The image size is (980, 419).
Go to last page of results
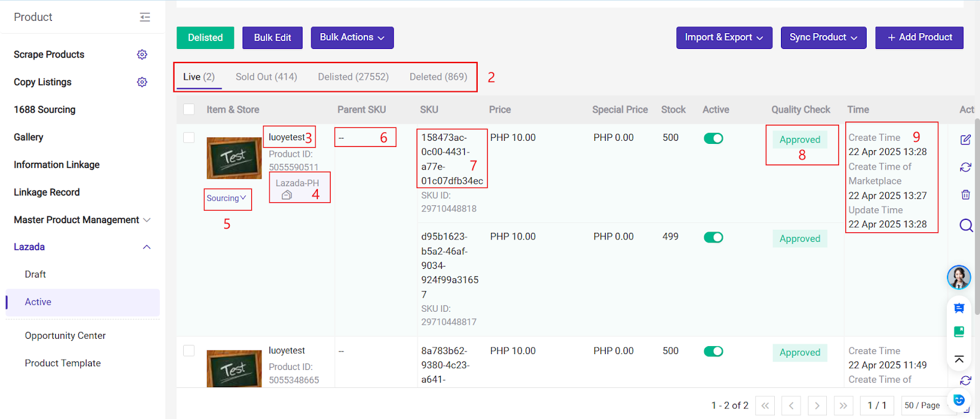click(x=843, y=406)
